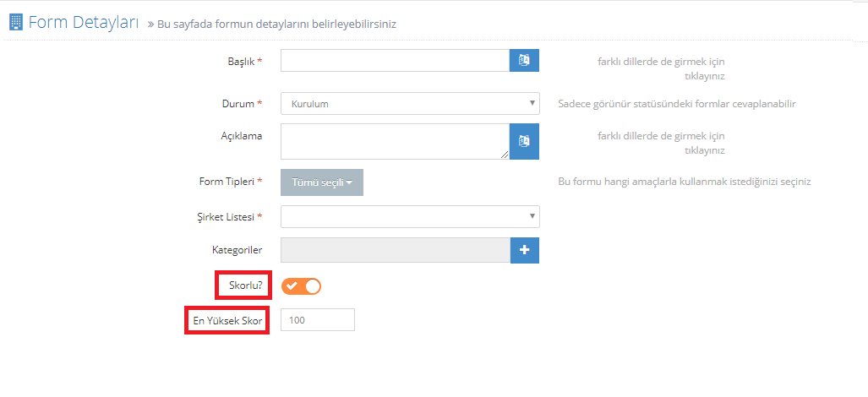Click the Skorlu? label
The height and width of the screenshot is (397, 868).
click(x=245, y=286)
